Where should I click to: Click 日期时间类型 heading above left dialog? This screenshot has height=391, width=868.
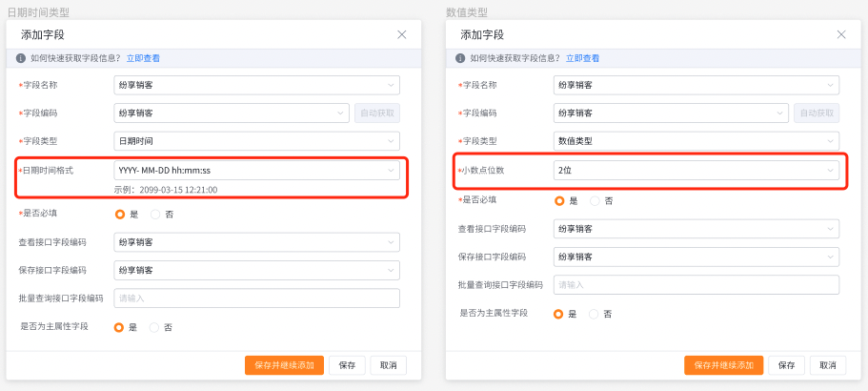pos(38,12)
